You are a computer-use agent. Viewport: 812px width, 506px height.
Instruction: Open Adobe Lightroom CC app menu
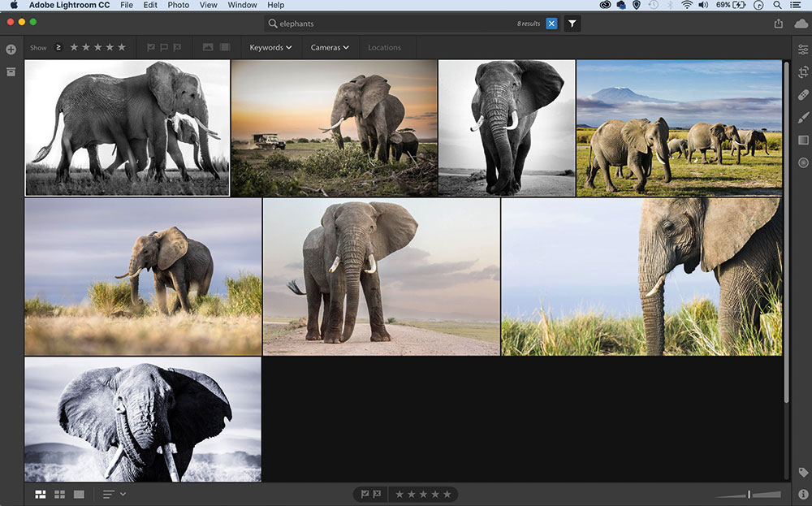pyautogui.click(x=69, y=5)
